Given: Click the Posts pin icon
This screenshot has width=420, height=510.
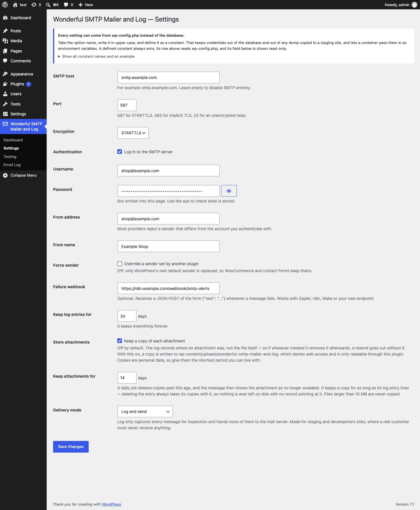Looking at the screenshot, I should click(x=5, y=31).
